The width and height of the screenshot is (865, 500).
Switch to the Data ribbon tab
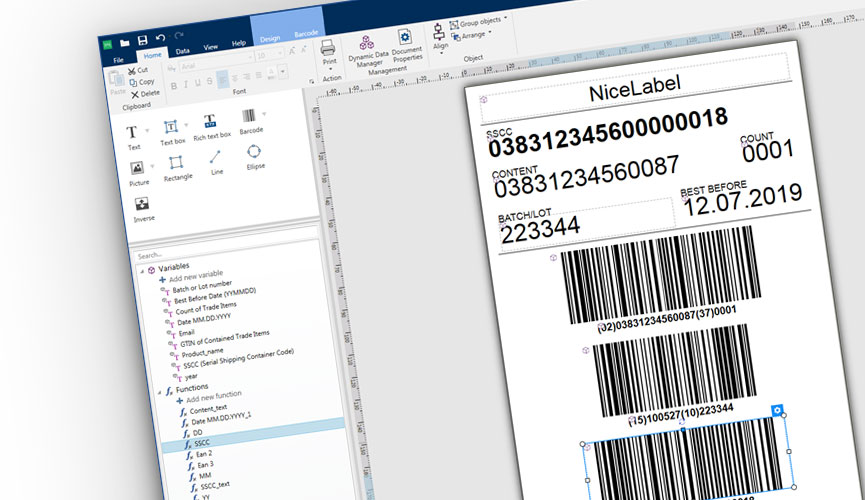[x=183, y=49]
